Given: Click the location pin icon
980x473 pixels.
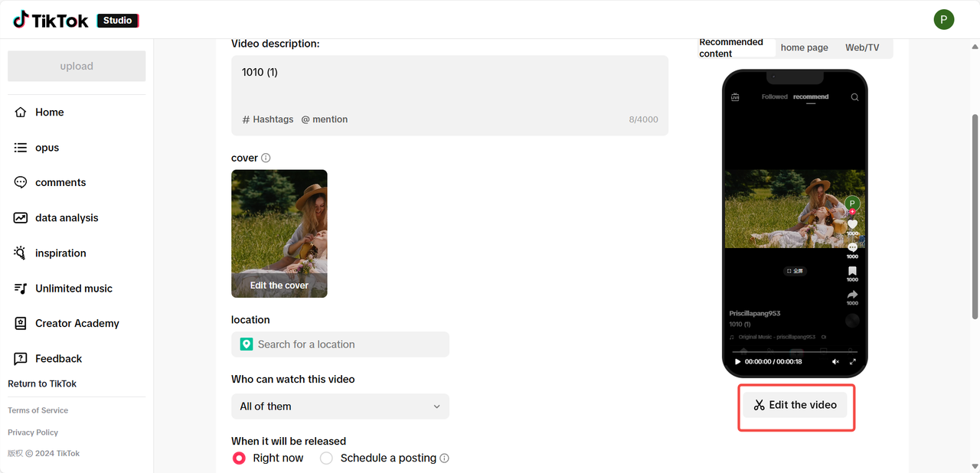Looking at the screenshot, I should [247, 344].
